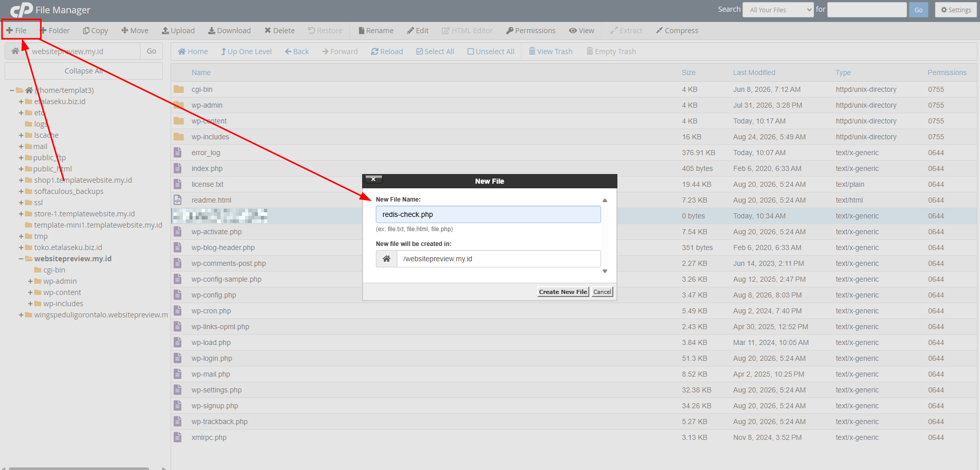Select the cgi-bin folder row in the file list
Image resolution: width=980 pixels, height=470 pixels.
574,89
